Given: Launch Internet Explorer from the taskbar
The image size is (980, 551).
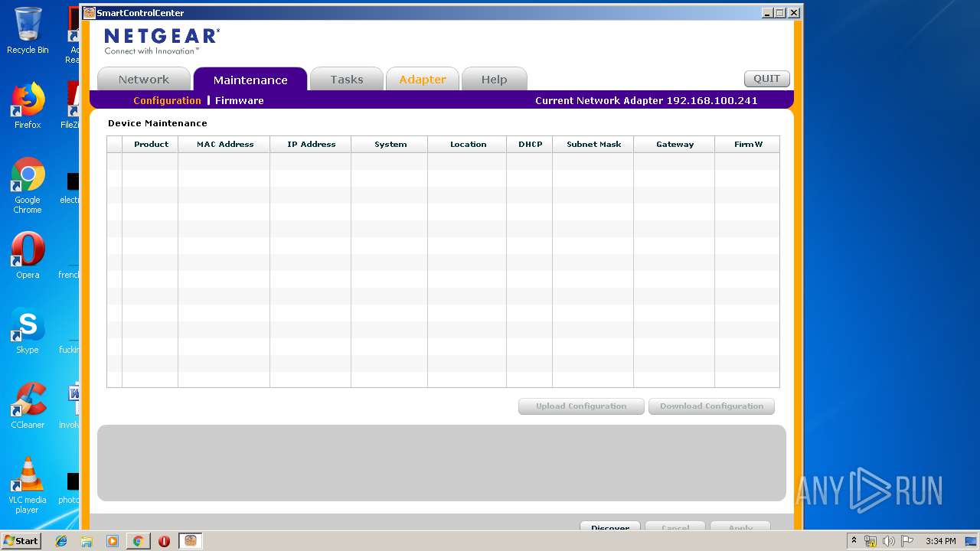Looking at the screenshot, I should click(61, 541).
